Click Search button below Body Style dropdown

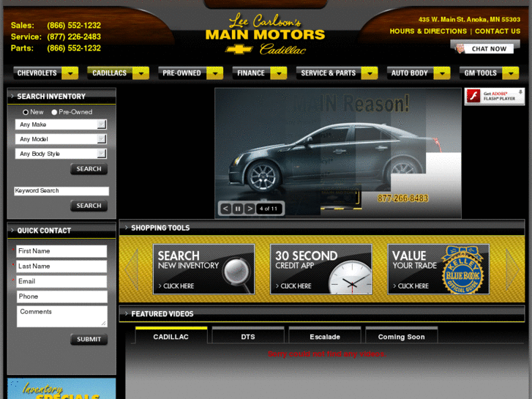pos(89,169)
